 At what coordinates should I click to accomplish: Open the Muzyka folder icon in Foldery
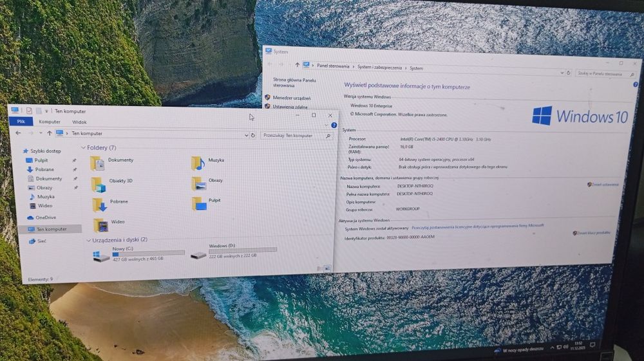(x=198, y=163)
